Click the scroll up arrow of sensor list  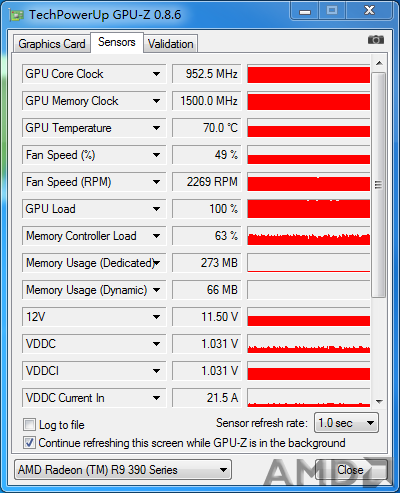tap(379, 63)
